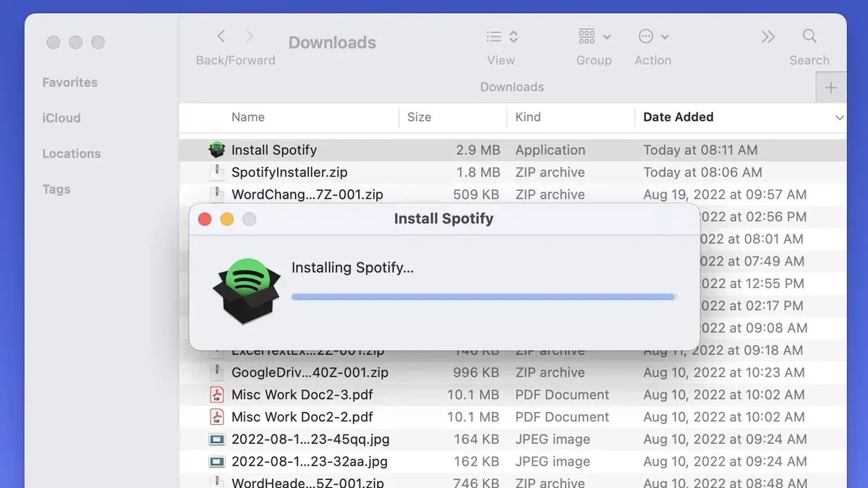Sort by the Date Added column header

pos(678,117)
